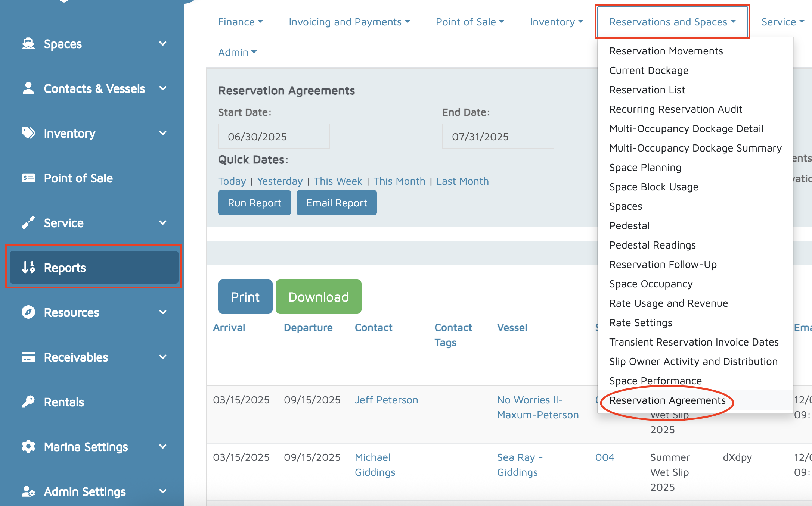The image size is (812, 506).
Task: Click the green Download button
Action: click(318, 297)
